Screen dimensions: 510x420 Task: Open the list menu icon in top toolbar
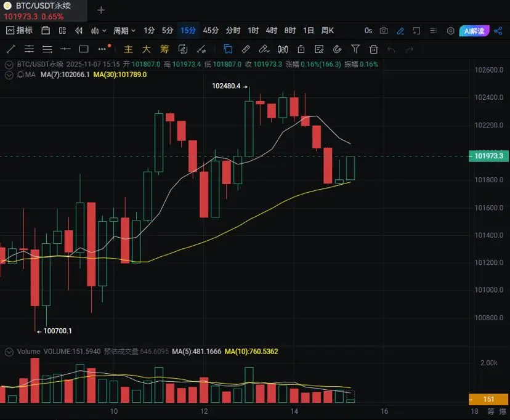coord(433,31)
